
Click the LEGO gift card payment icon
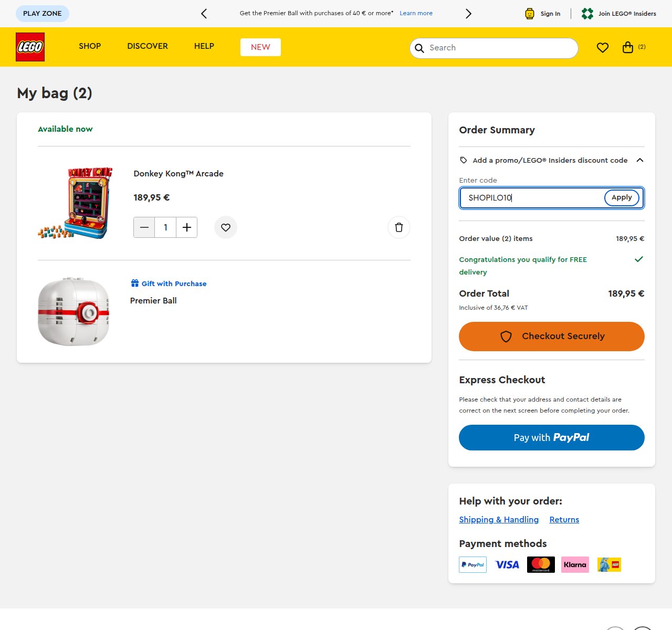pyautogui.click(x=609, y=564)
